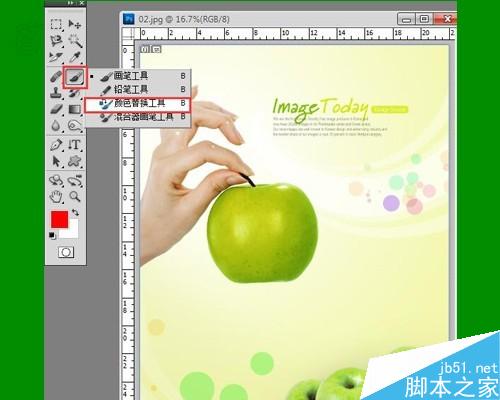Viewport: 500px width, 400px height.
Task: Click the horizontal ruler at mark 10
Action: [x=284, y=33]
